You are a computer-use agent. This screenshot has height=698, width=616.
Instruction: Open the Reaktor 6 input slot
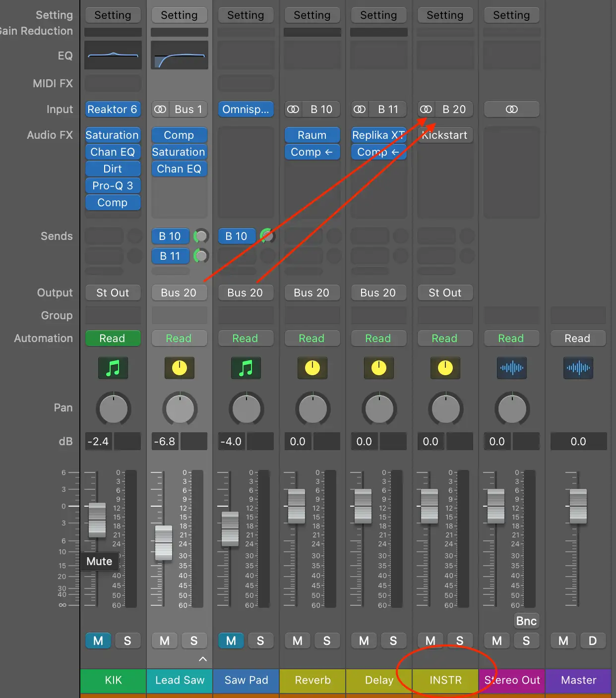[113, 109]
